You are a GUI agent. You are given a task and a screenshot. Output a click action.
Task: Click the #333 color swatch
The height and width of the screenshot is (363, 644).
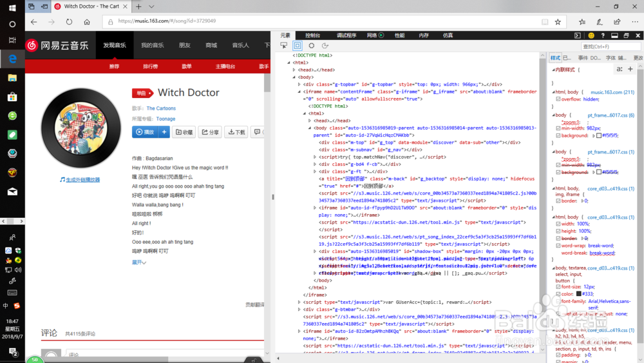579,294
